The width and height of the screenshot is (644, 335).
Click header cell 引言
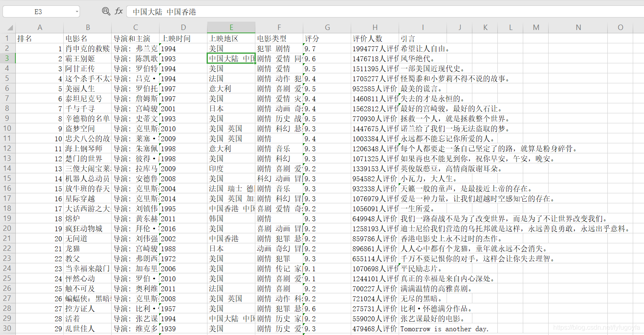pos(423,38)
